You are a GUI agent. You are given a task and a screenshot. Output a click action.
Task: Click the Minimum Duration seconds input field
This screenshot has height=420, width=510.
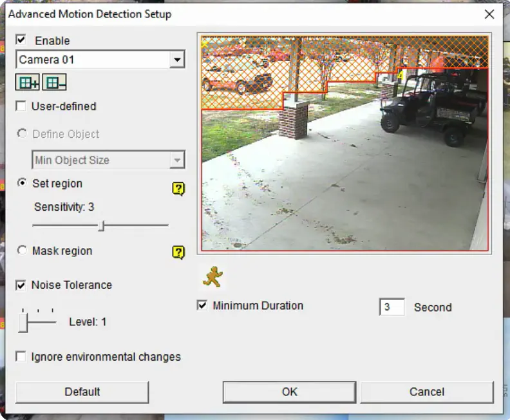click(x=392, y=307)
